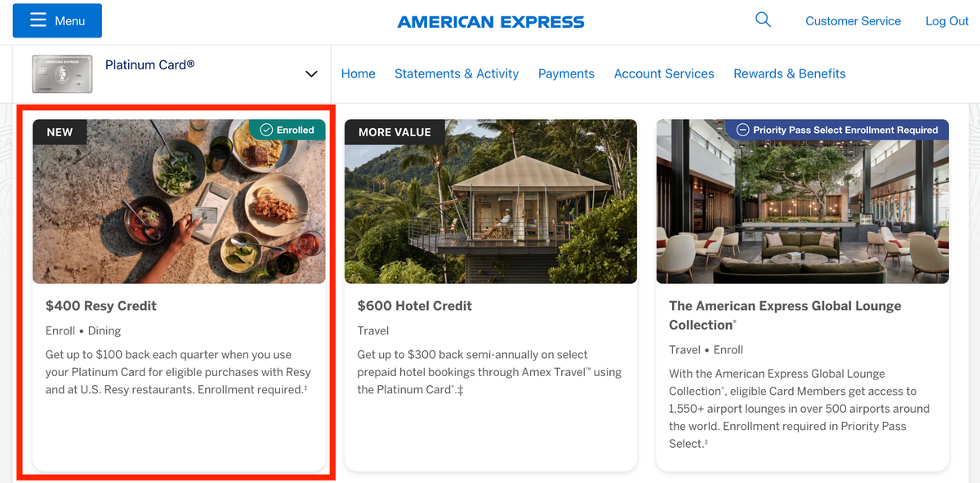Click the NEW badge on Resy card
Image resolution: width=980 pixels, height=483 pixels.
[60, 132]
